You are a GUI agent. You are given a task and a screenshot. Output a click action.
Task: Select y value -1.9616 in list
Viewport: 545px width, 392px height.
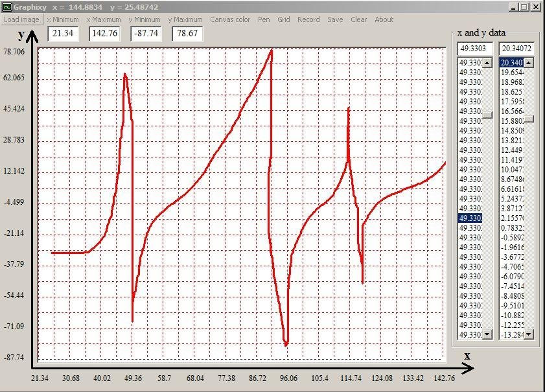512,248
